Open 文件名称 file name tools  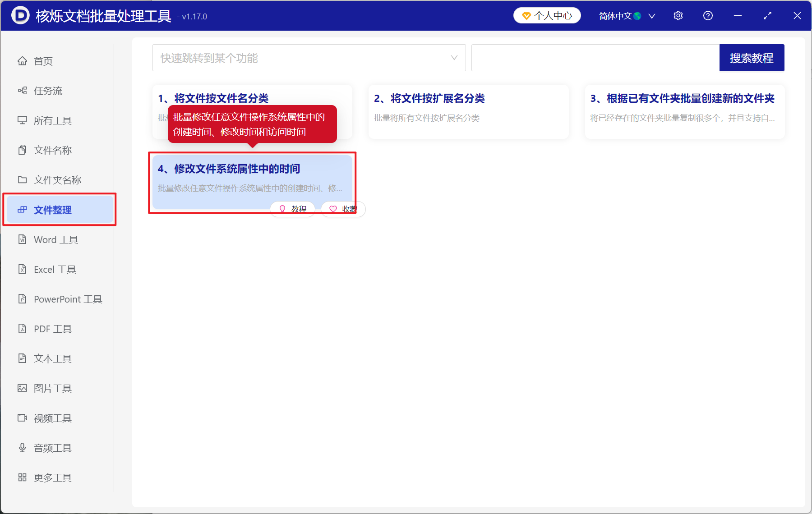click(x=52, y=150)
